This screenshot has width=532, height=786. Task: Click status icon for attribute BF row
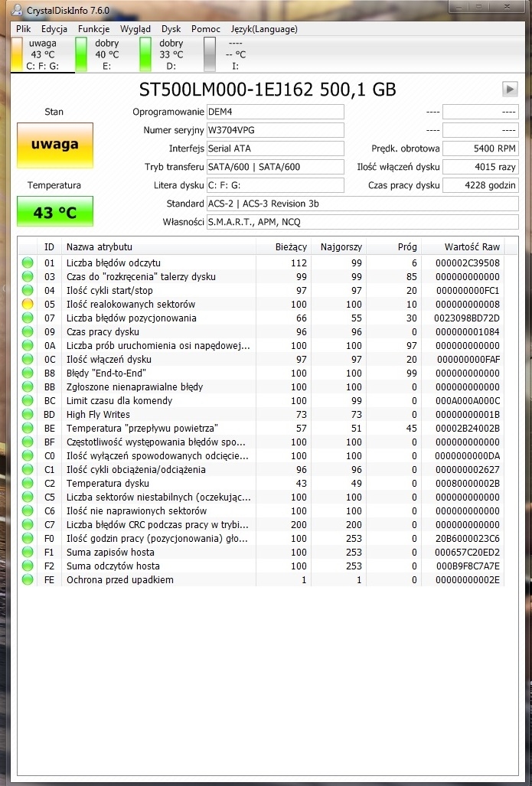(x=28, y=442)
